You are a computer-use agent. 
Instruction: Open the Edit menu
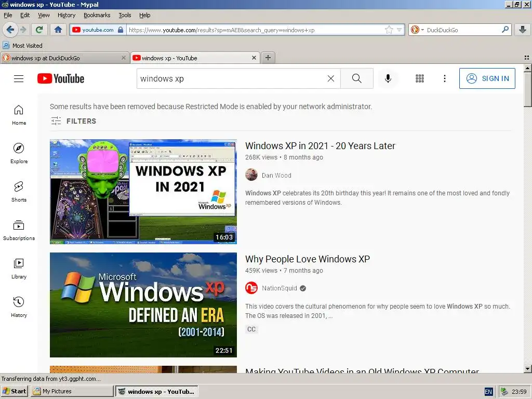pyautogui.click(x=25, y=15)
